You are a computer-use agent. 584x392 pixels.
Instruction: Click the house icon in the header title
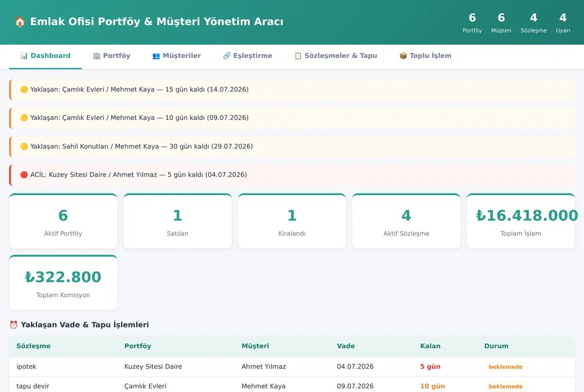pos(20,22)
